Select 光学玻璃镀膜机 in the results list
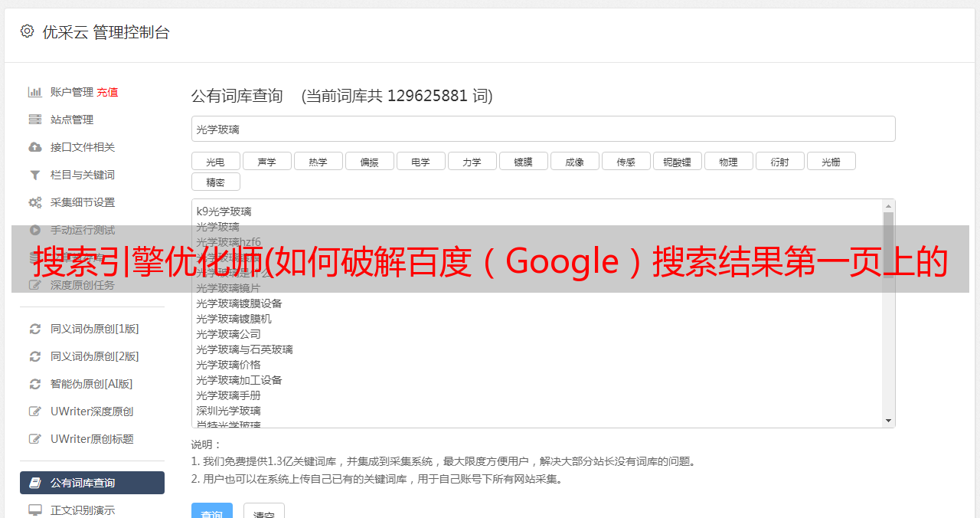The width and height of the screenshot is (980, 518). click(x=234, y=319)
